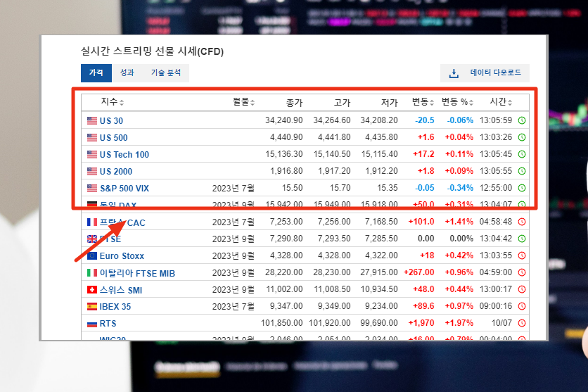The height and width of the screenshot is (392, 588).
Task: Open the US Tech 100 link
Action: click(x=124, y=155)
